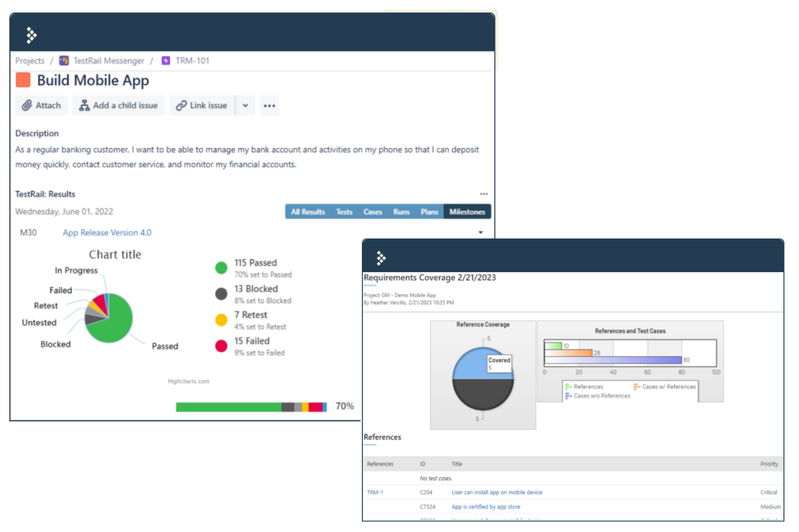Open the TestRail Results panel ellipsis menu

click(x=484, y=195)
